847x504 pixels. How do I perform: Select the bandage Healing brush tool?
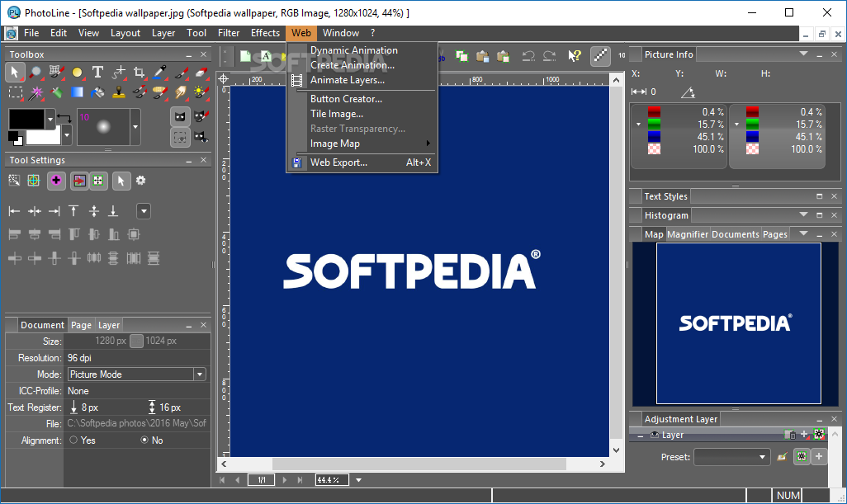click(160, 93)
